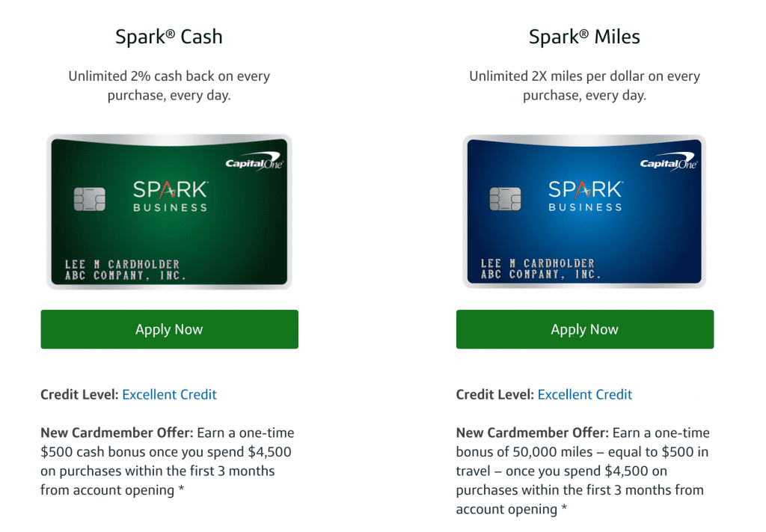This screenshot has height=532, width=766.
Task: Click the Unlimited 2X miles description
Action: tap(584, 85)
